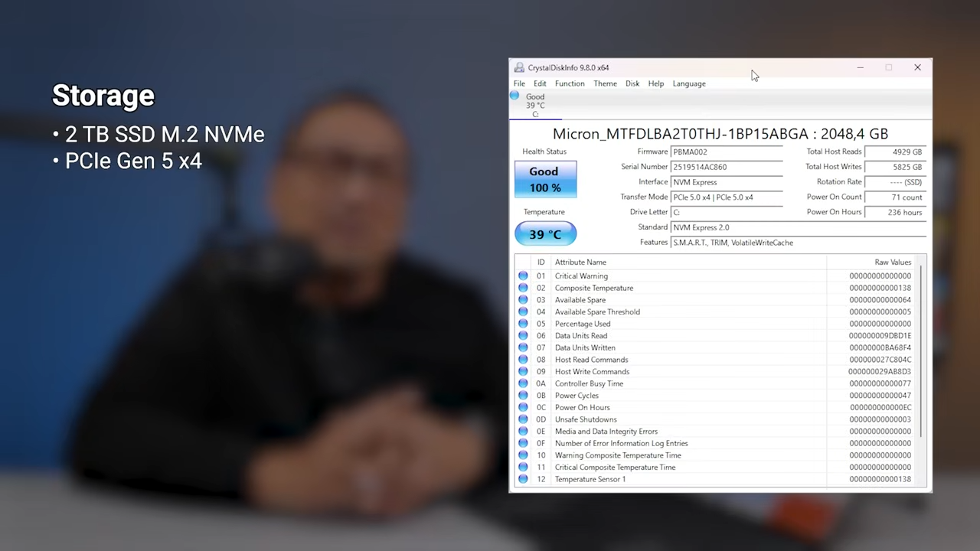Click the Drive Letter field
The width and height of the screenshot is (980, 551).
727,212
